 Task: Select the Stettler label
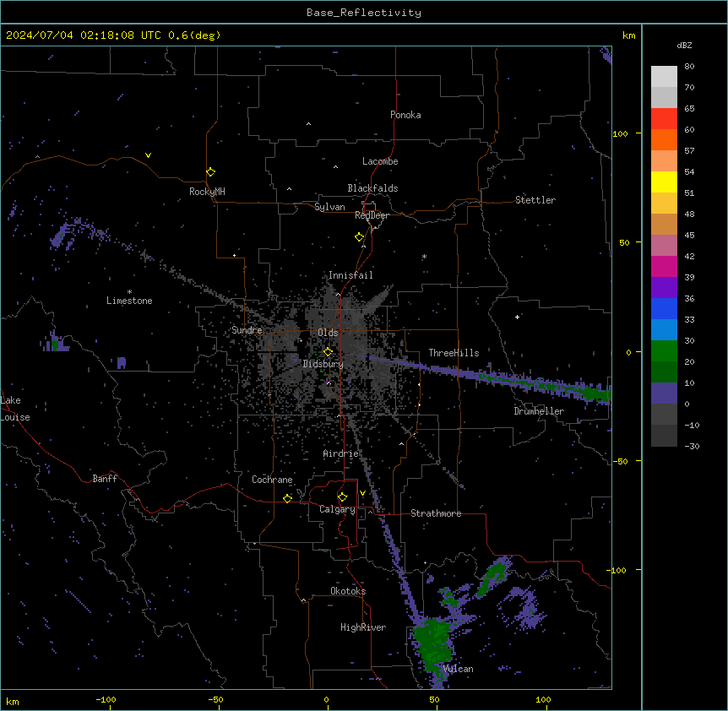click(535, 200)
